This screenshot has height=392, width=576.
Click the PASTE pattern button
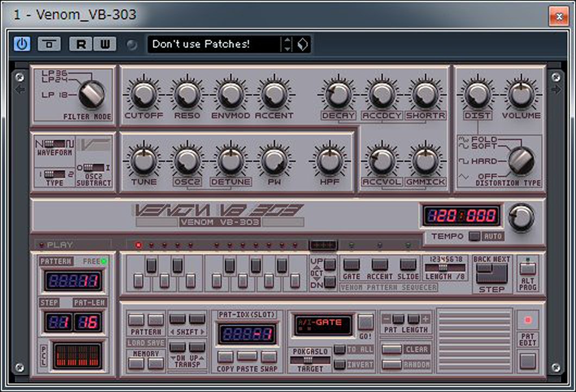click(x=247, y=355)
